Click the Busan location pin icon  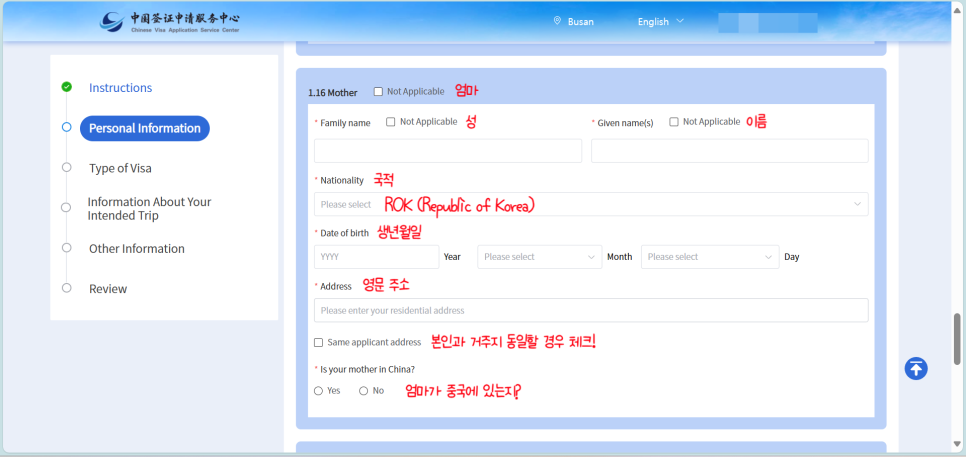(557, 21)
